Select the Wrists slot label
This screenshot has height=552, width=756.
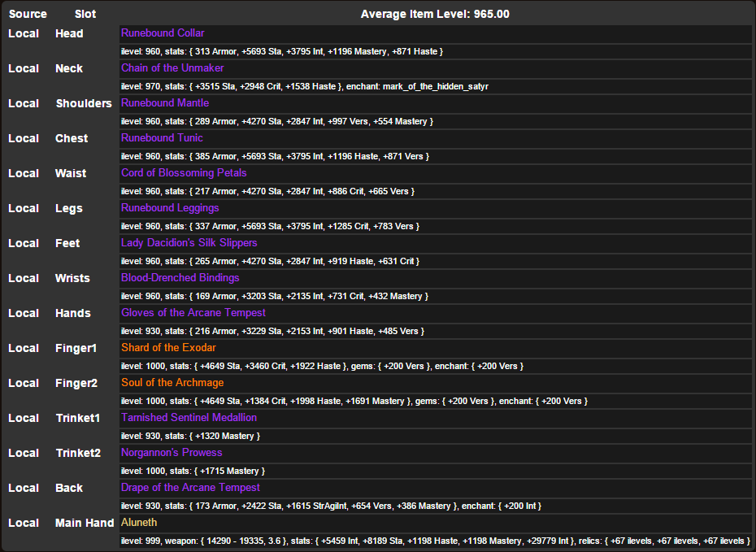(72, 278)
